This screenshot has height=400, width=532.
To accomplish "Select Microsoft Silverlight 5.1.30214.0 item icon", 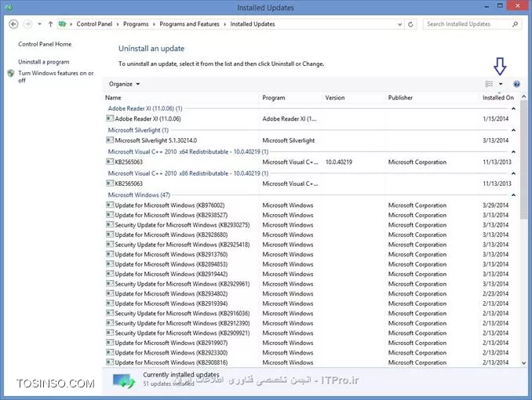I will point(110,140).
